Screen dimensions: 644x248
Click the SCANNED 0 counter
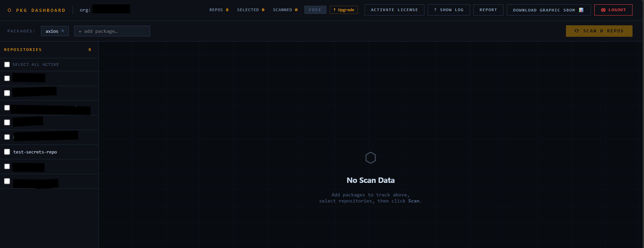click(285, 10)
